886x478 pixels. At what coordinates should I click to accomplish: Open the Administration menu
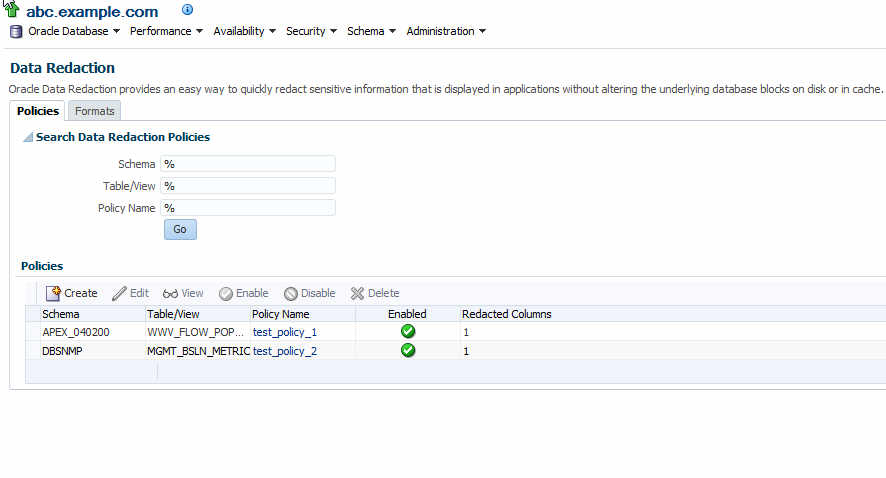point(446,31)
